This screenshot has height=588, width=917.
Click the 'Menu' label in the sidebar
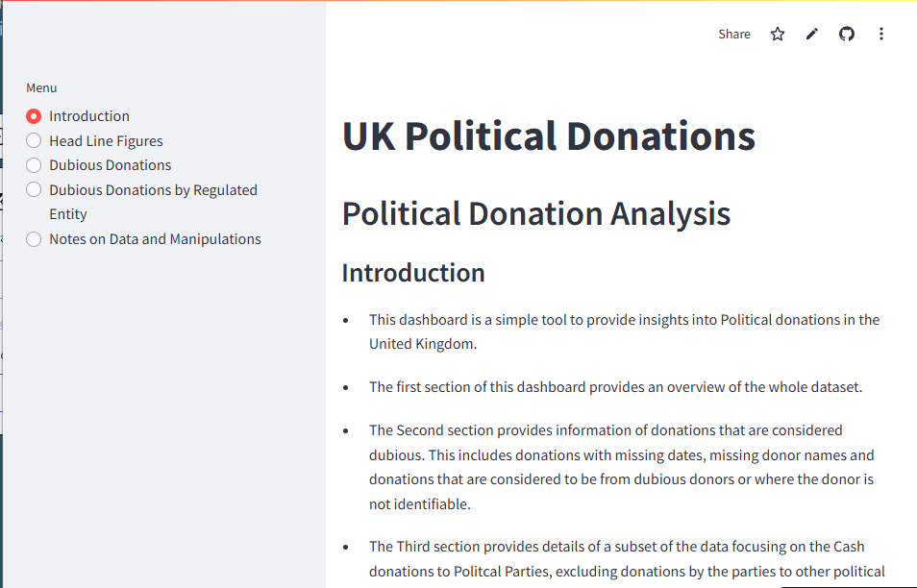tap(41, 87)
